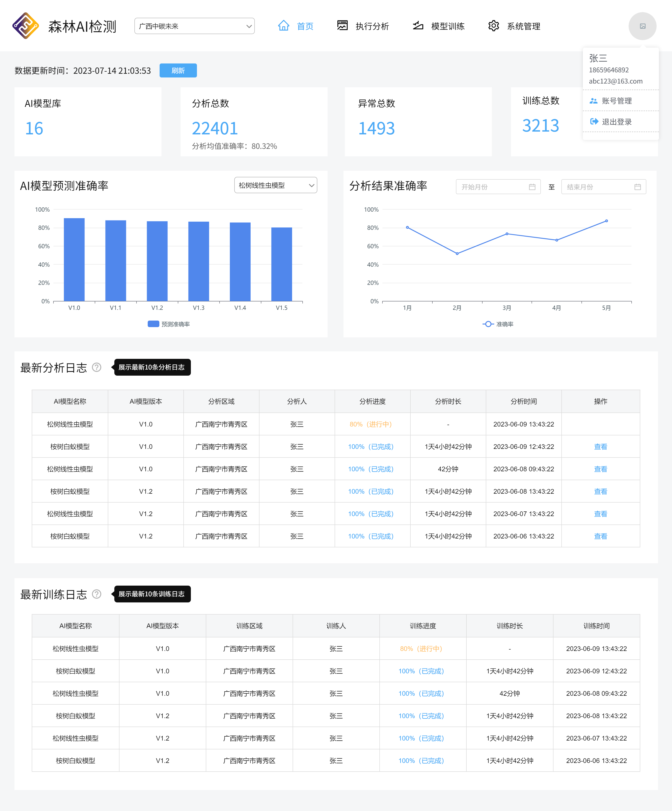Click the home icon beside 首页
The image size is (672, 811).
[283, 26]
